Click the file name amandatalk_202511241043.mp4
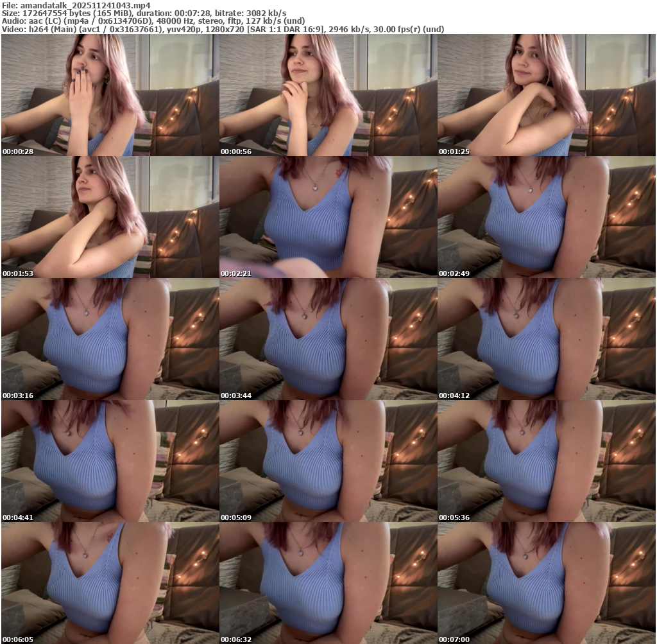This screenshot has height=644, width=657. click(x=85, y=5)
